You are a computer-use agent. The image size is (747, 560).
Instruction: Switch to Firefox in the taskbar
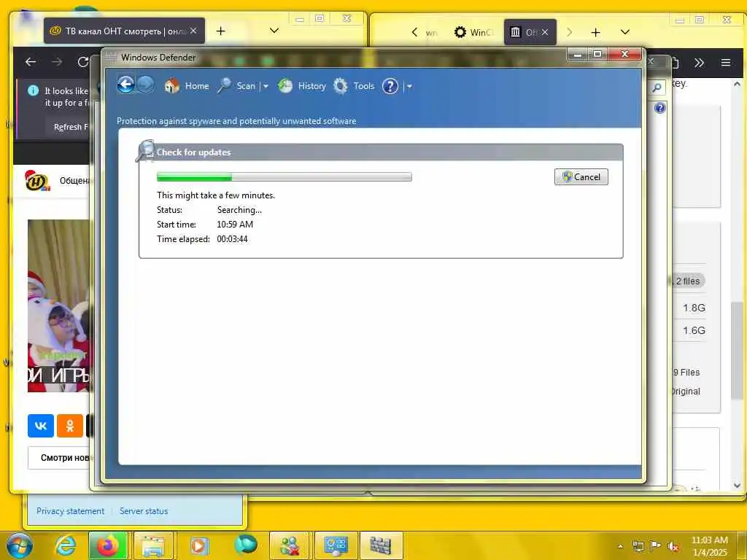click(x=108, y=545)
